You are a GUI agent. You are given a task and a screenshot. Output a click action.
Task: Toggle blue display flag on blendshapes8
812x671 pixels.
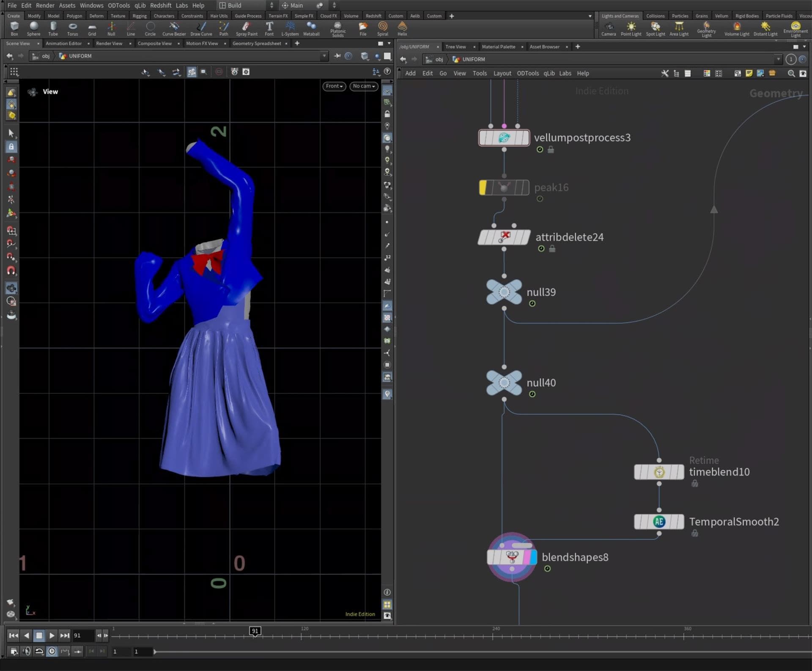(x=533, y=557)
